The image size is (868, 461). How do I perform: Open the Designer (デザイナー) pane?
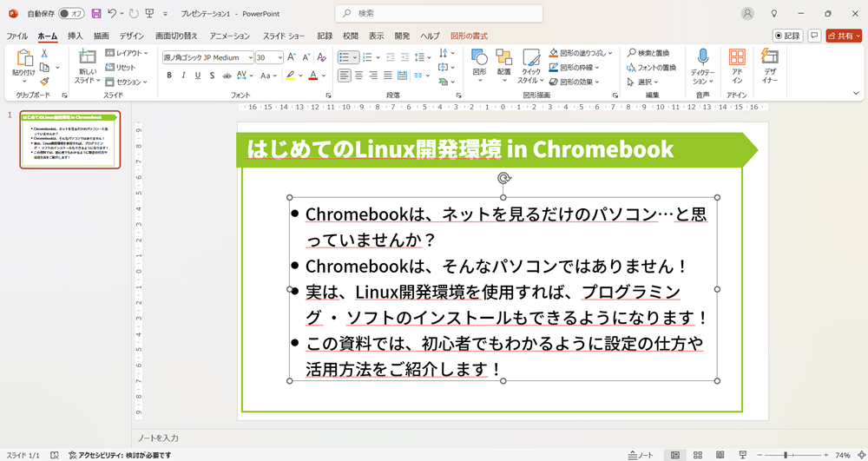(x=769, y=66)
